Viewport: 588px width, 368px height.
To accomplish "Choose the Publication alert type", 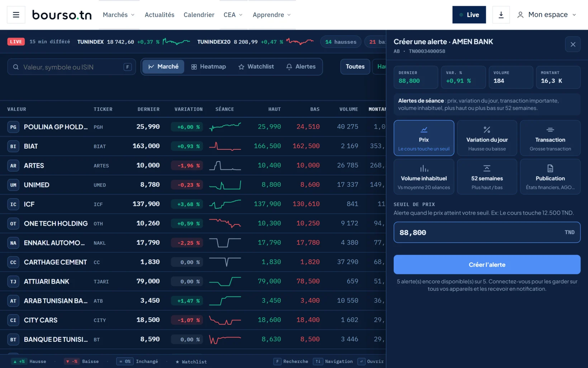I will (550, 177).
